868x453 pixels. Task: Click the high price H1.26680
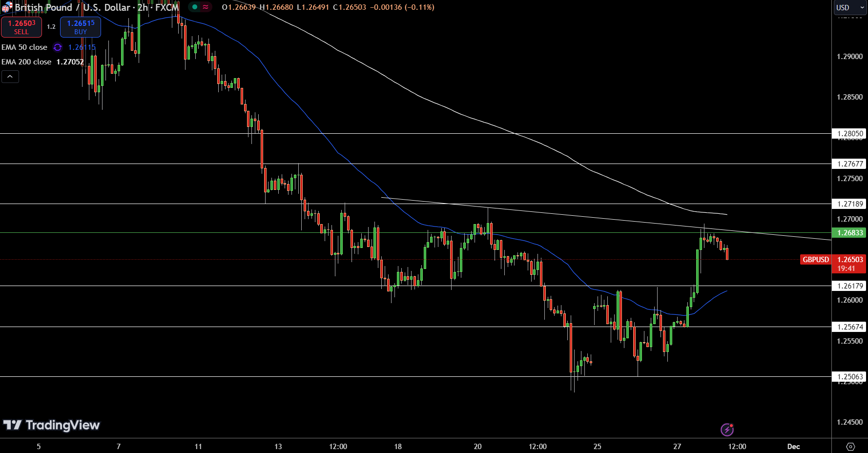click(x=276, y=7)
